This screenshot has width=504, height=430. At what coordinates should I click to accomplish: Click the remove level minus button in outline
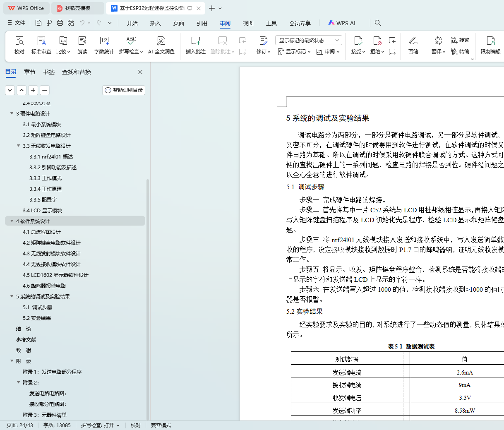(x=45, y=90)
